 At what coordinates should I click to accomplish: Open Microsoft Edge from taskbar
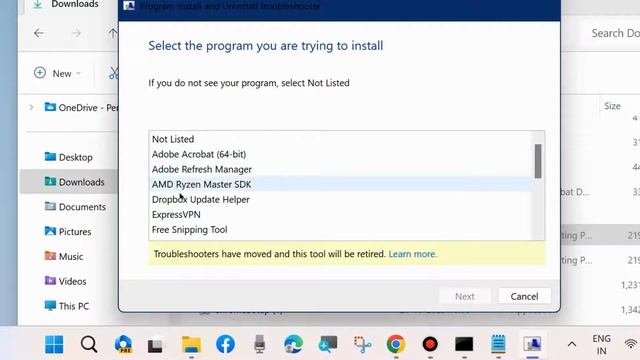click(x=293, y=344)
